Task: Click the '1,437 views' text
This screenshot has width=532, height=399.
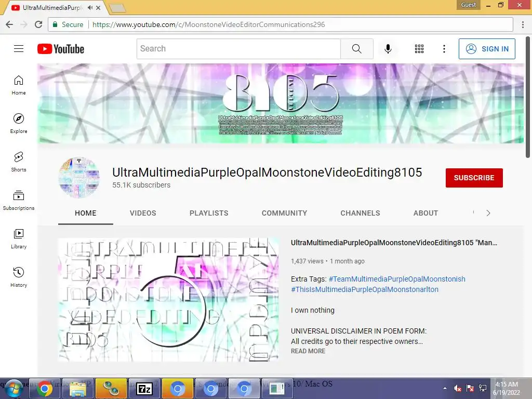Action: (x=307, y=261)
